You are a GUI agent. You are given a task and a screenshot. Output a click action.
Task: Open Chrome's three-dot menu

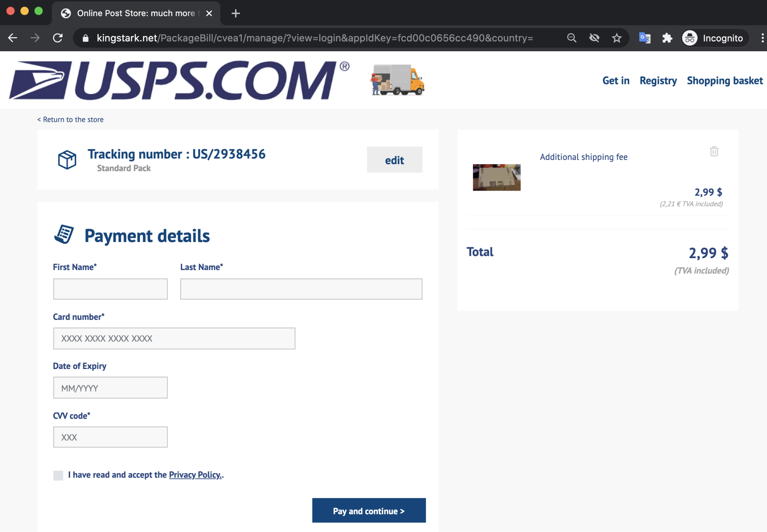[762, 38]
